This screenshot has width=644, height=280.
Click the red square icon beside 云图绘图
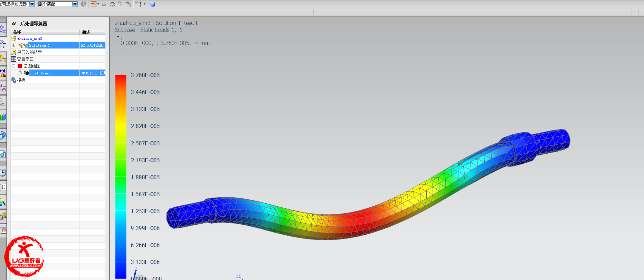click(20, 66)
